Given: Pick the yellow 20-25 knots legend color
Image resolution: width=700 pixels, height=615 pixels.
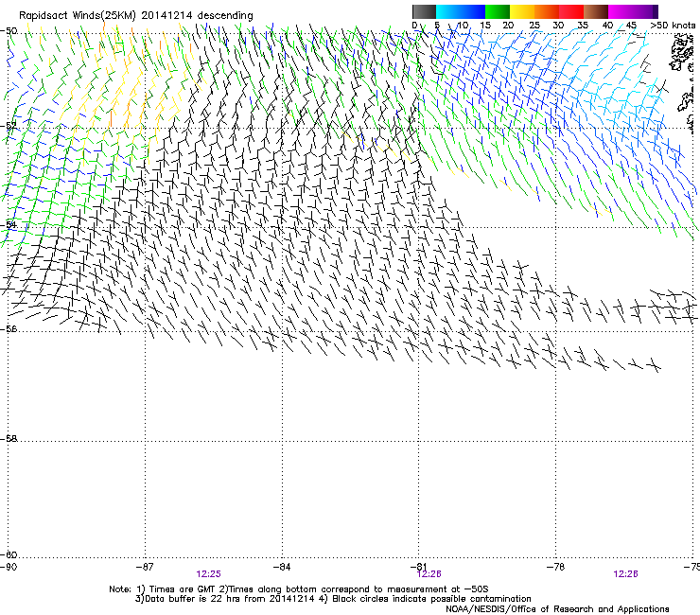Looking at the screenshot, I should click(522, 11).
